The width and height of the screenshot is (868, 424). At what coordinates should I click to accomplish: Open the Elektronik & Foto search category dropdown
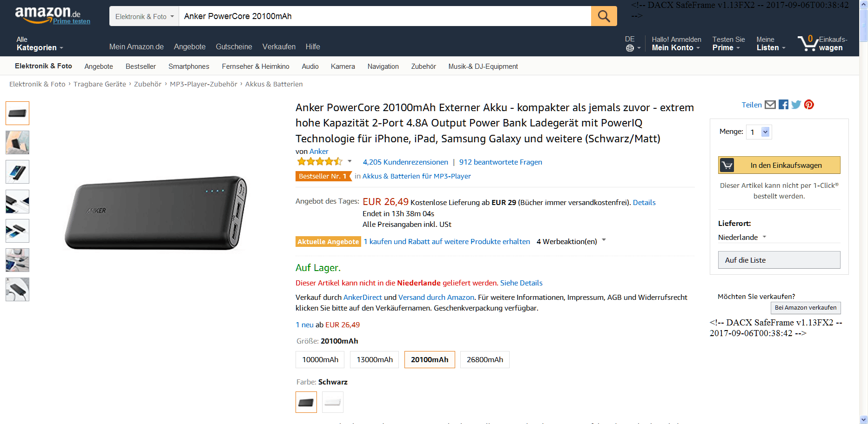click(144, 16)
